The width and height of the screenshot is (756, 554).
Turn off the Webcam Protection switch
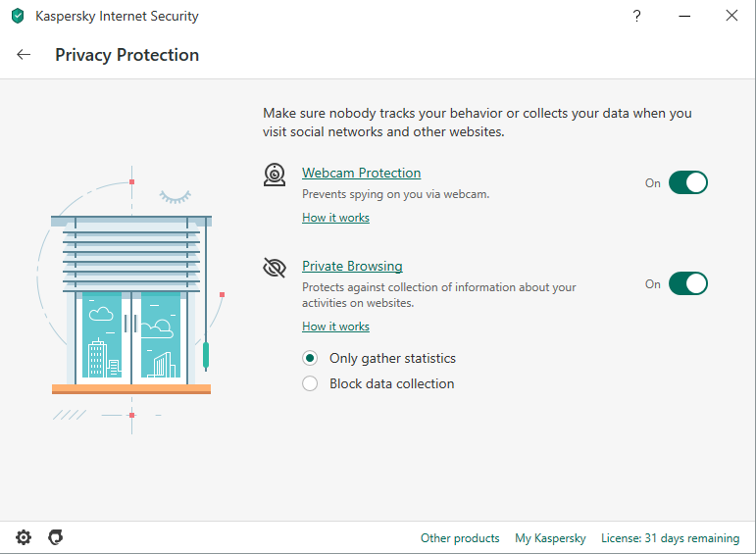click(688, 182)
